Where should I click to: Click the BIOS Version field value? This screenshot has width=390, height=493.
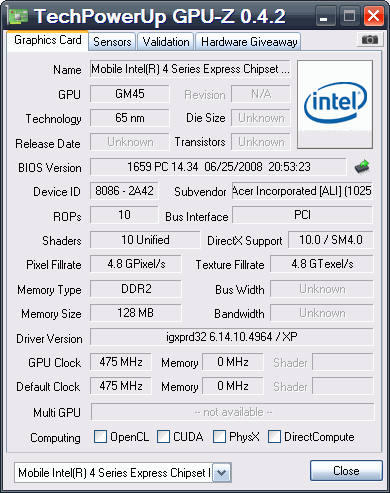pyautogui.click(x=218, y=166)
